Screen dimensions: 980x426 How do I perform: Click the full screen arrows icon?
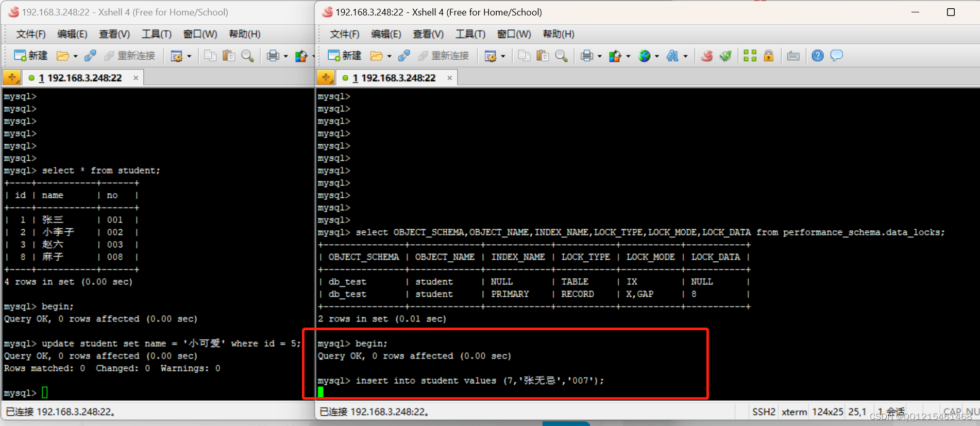[750, 56]
